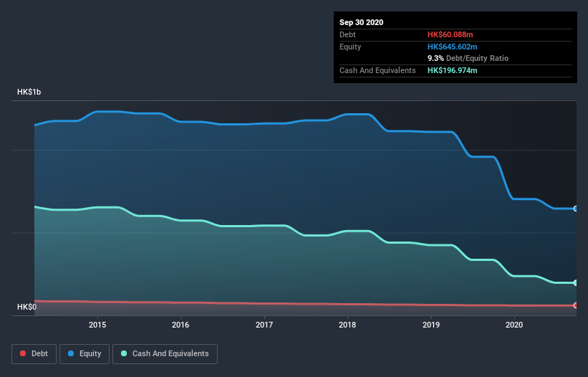This screenshot has height=377, width=588.
Task: Click the 2018 x-axis label
Action: point(347,325)
